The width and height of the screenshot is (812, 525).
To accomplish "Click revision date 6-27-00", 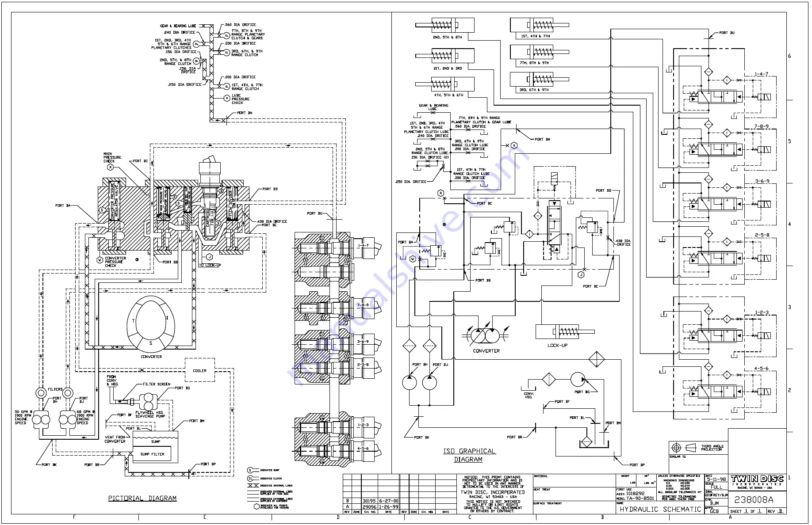I will (388, 501).
